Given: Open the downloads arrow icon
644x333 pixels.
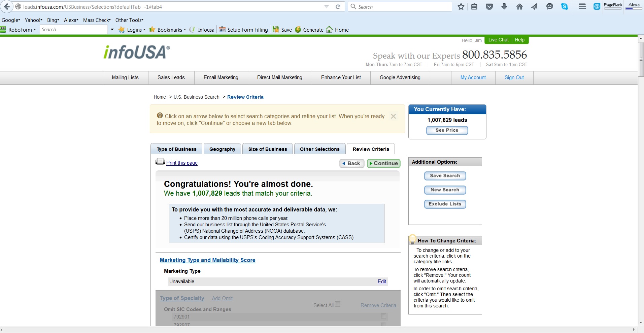Looking at the screenshot, I should pos(504,7).
